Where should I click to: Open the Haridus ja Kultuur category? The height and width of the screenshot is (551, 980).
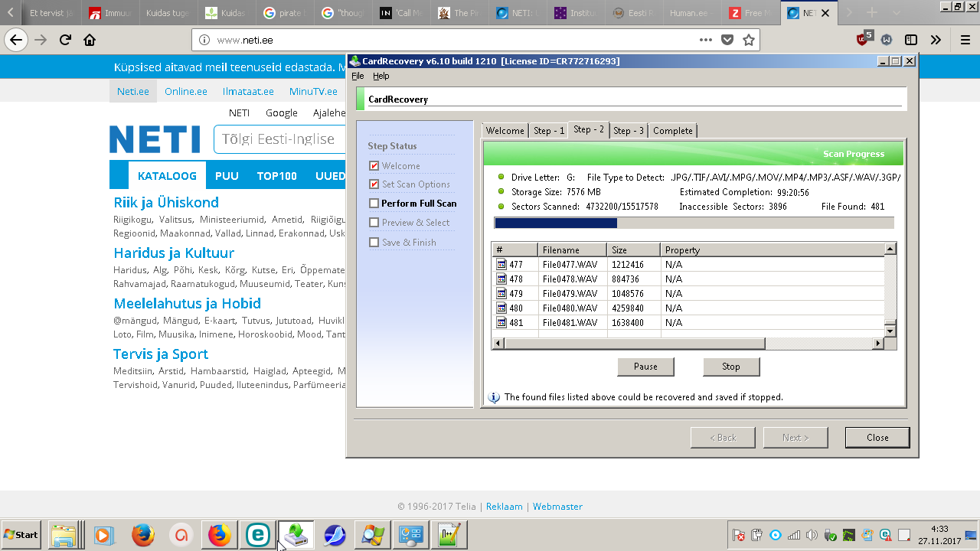[x=174, y=253]
